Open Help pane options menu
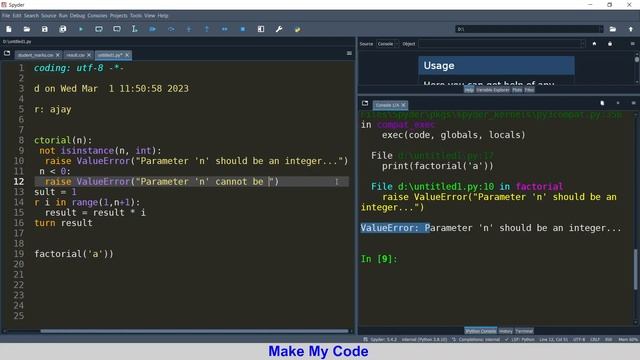The height and width of the screenshot is (360, 640). [633, 44]
